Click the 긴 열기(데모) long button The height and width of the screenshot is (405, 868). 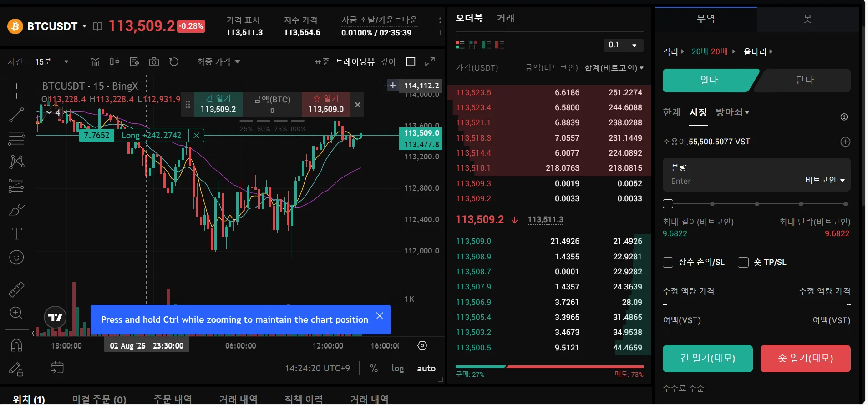click(708, 359)
